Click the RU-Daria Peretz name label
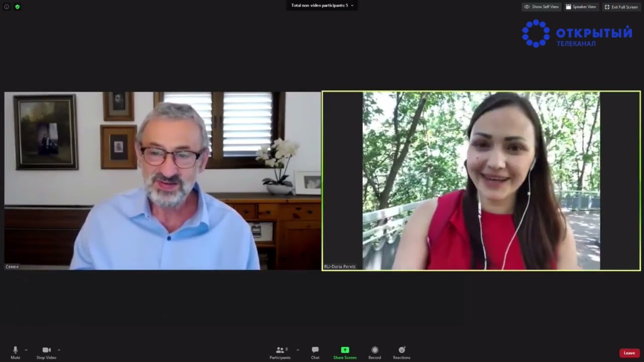The height and width of the screenshot is (362, 644). click(340, 266)
